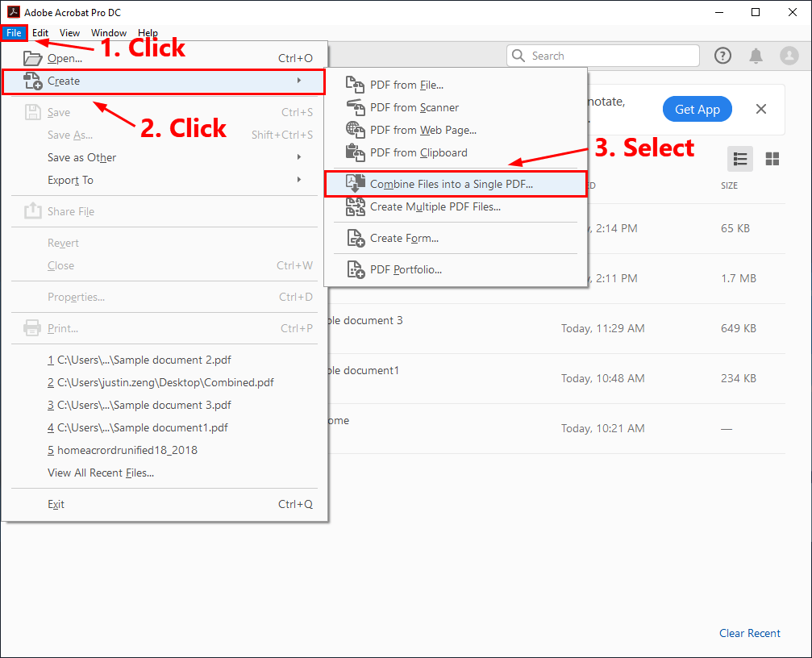Select Create Form... option
Viewport: 812px width, 658px height.
coord(456,238)
